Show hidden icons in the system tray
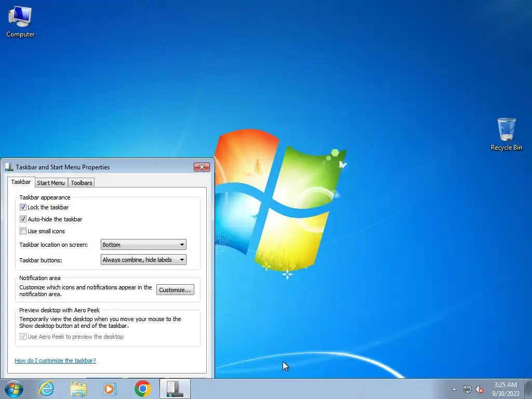This screenshot has height=399, width=532. tap(454, 389)
